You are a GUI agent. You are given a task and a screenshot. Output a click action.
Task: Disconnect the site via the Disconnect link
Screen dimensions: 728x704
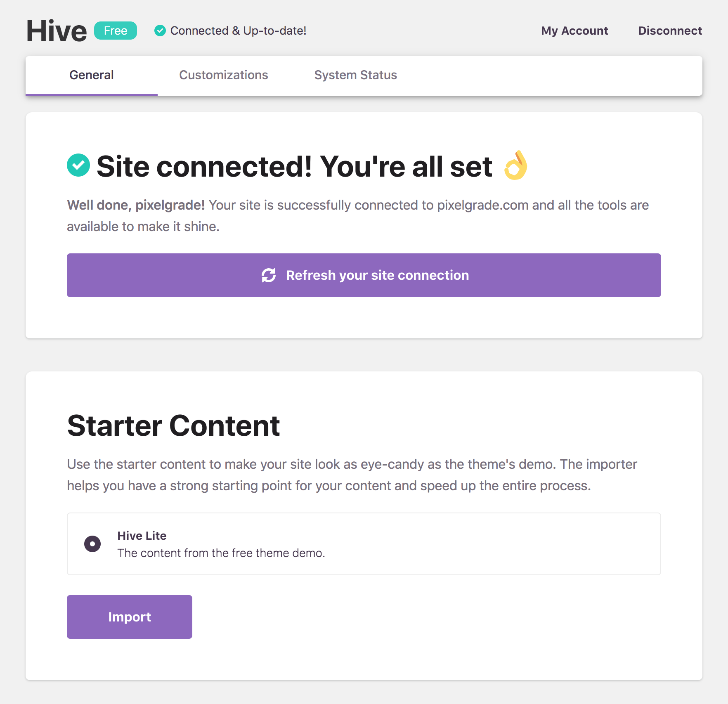(670, 31)
